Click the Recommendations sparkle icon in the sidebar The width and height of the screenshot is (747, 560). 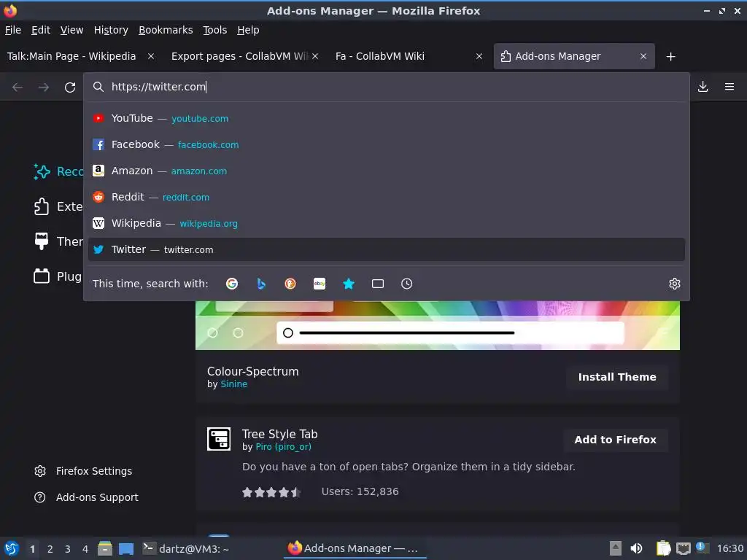click(42, 171)
